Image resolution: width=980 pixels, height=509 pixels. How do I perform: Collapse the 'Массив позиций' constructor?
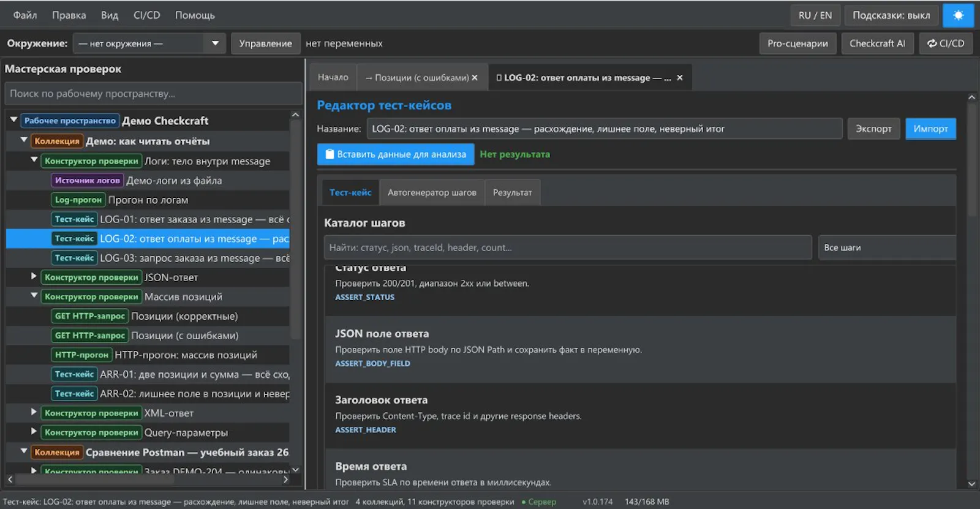[x=34, y=296]
